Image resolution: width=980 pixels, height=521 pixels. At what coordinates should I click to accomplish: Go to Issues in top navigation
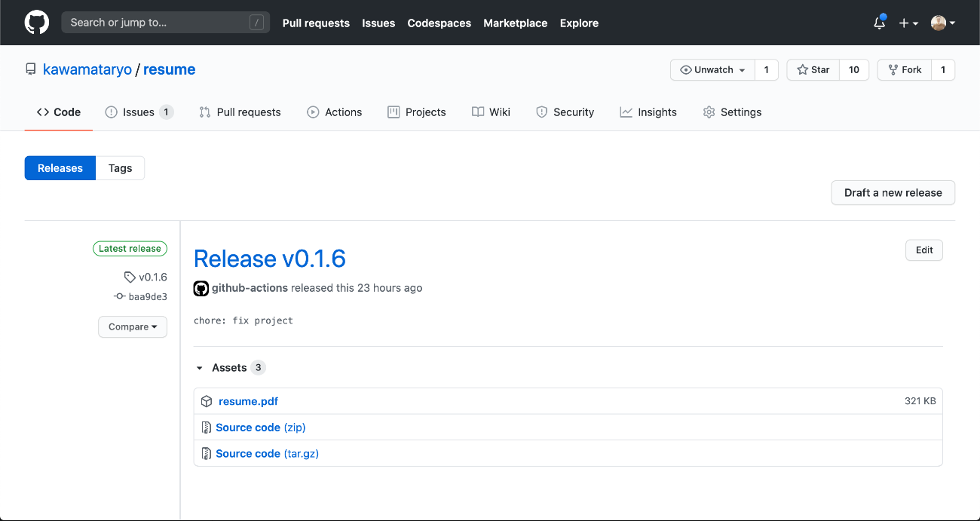(378, 23)
